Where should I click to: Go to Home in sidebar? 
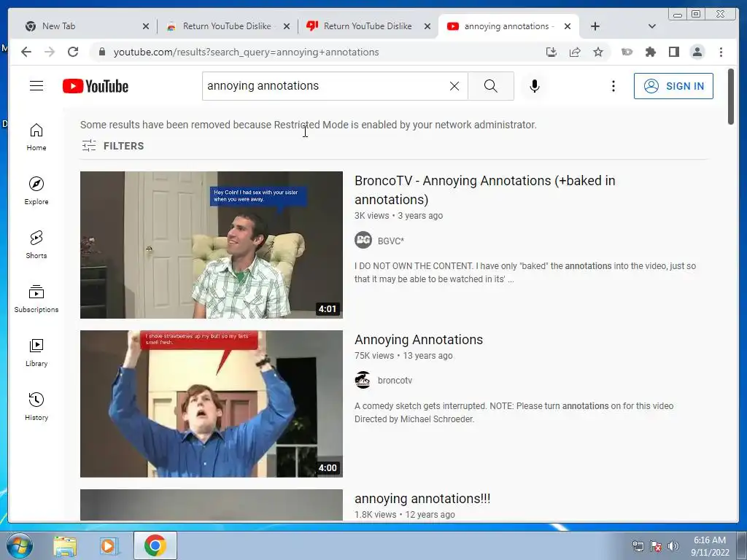[36, 137]
